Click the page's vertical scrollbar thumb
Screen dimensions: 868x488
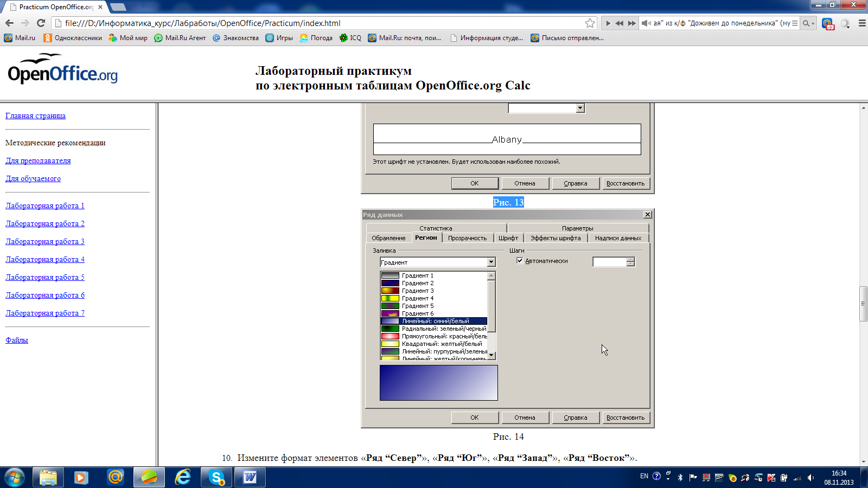(x=863, y=304)
